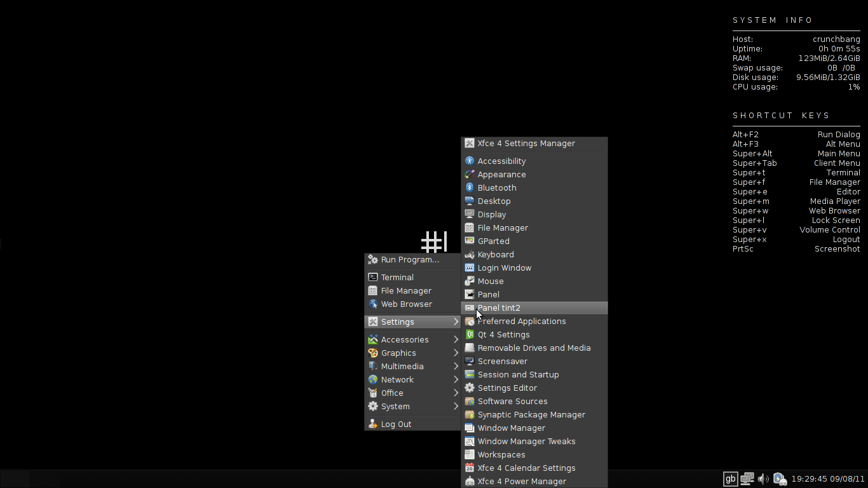Select the 'gb' keyboard layout indicator
Screen dimensions: 868x488
730,478
